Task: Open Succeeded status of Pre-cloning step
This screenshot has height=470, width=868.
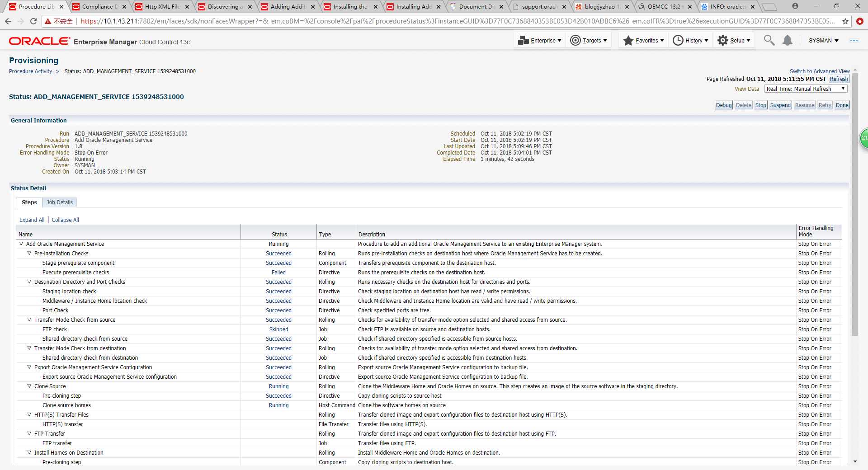Action: click(278, 396)
